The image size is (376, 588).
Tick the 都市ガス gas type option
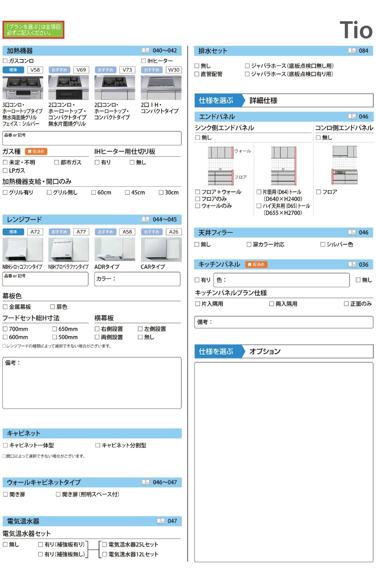click(x=56, y=162)
